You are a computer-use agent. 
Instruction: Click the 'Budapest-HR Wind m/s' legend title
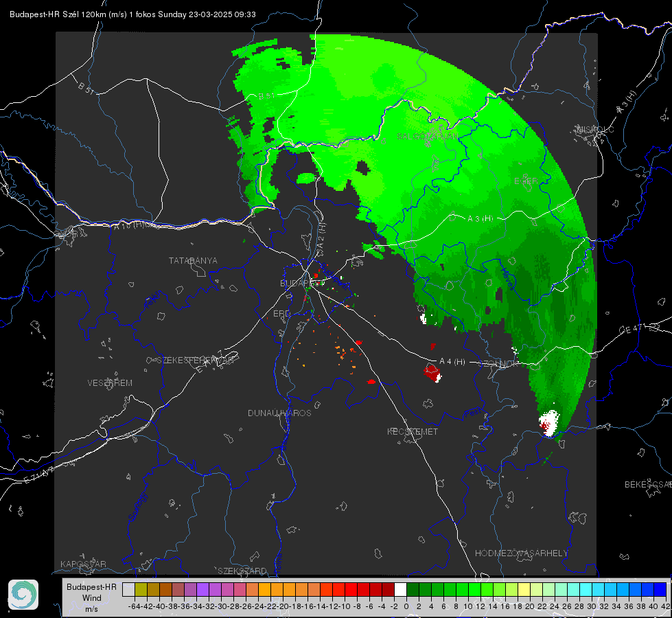(x=91, y=597)
